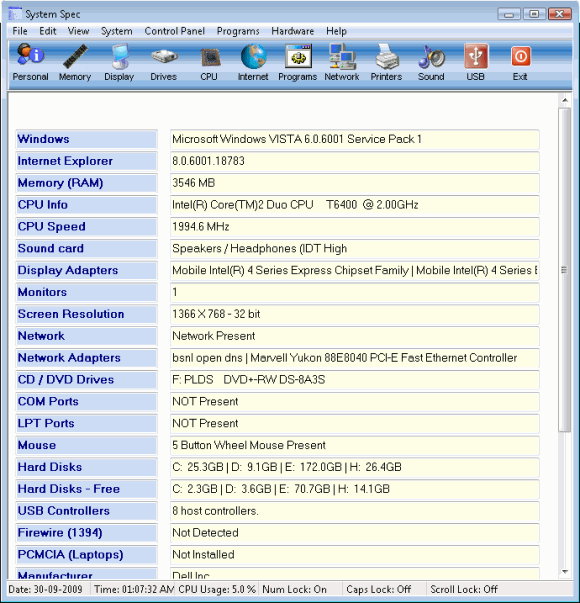Click the Display Adapters label
The image size is (580, 603).
87,270
